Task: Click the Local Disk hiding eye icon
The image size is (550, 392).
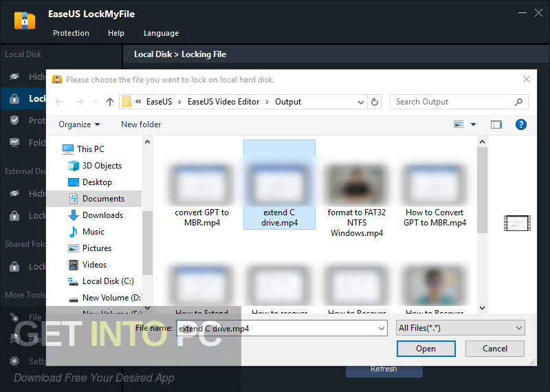Action: [14, 76]
